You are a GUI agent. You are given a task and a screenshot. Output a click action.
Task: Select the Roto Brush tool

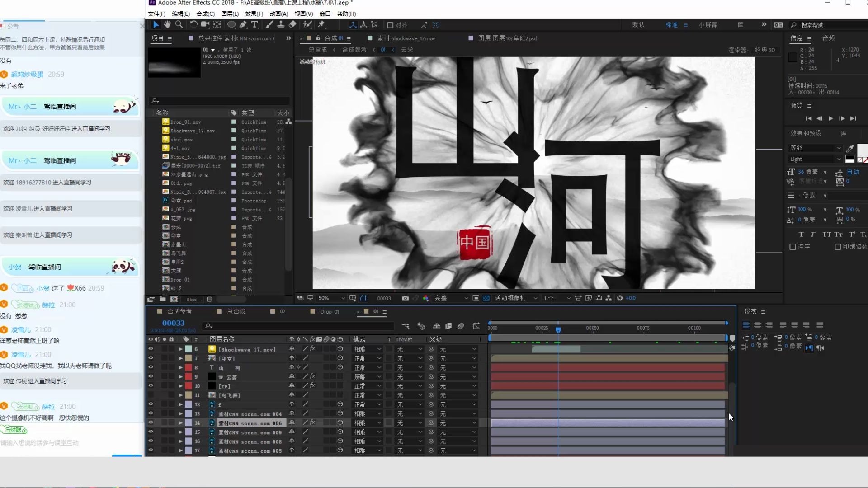point(307,24)
